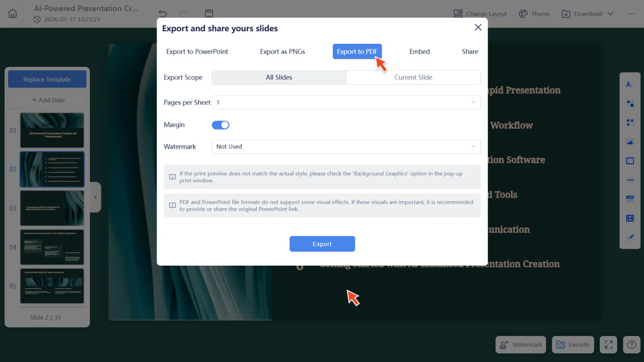644x362 pixels.
Task: Redo the last action
Action: [x=183, y=14]
